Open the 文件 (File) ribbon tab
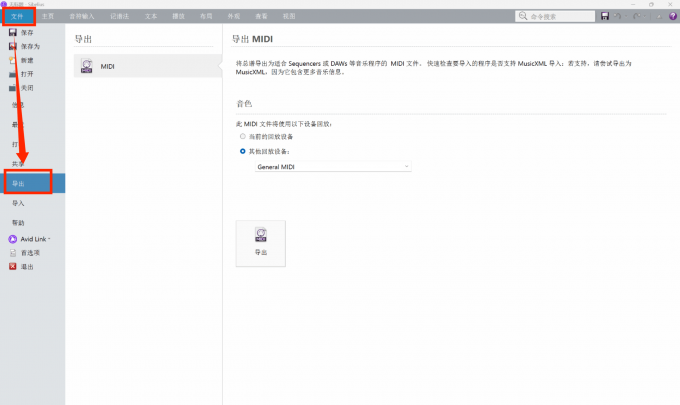Viewport: 680px width, 405px height. [17, 16]
